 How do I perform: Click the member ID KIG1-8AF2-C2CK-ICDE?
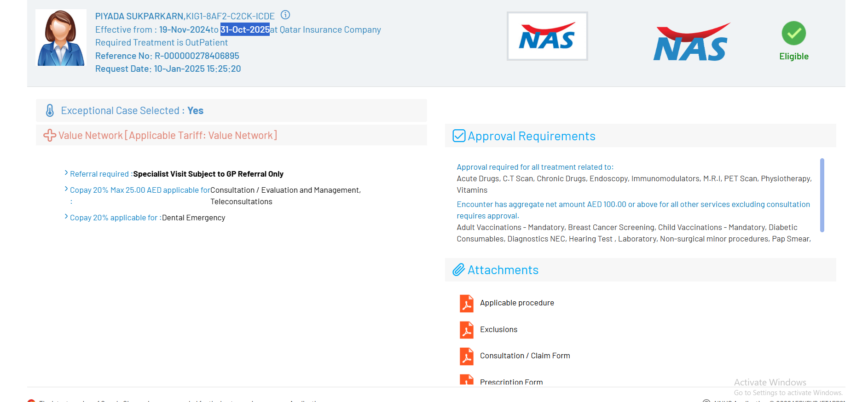pos(230,16)
